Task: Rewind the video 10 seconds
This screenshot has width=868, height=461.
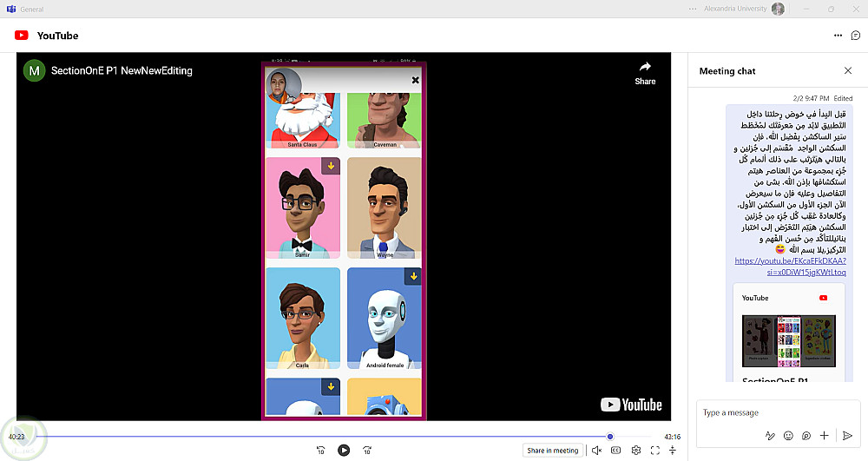Action: (x=320, y=451)
